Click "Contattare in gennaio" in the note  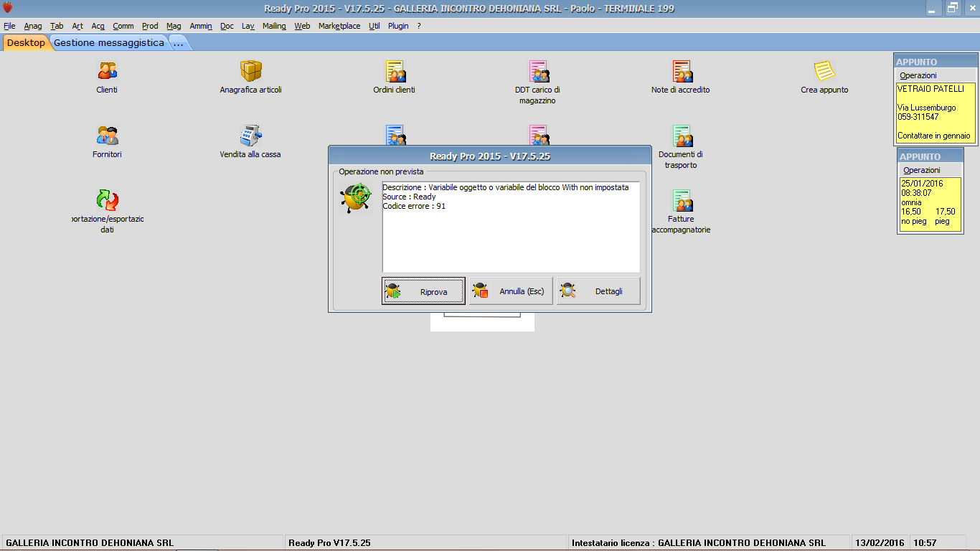tap(933, 136)
